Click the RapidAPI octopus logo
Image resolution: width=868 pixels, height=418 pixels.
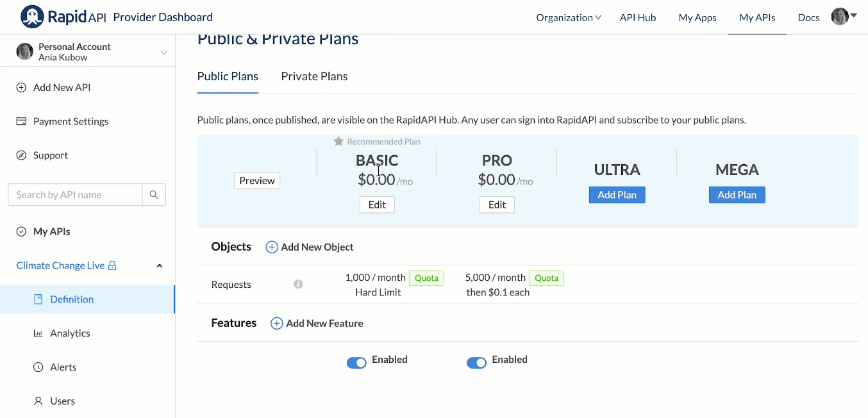32,17
